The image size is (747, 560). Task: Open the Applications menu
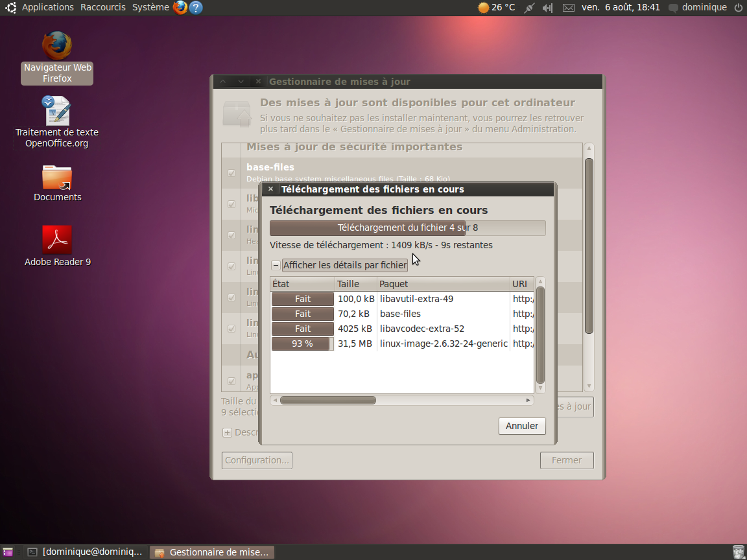click(47, 7)
